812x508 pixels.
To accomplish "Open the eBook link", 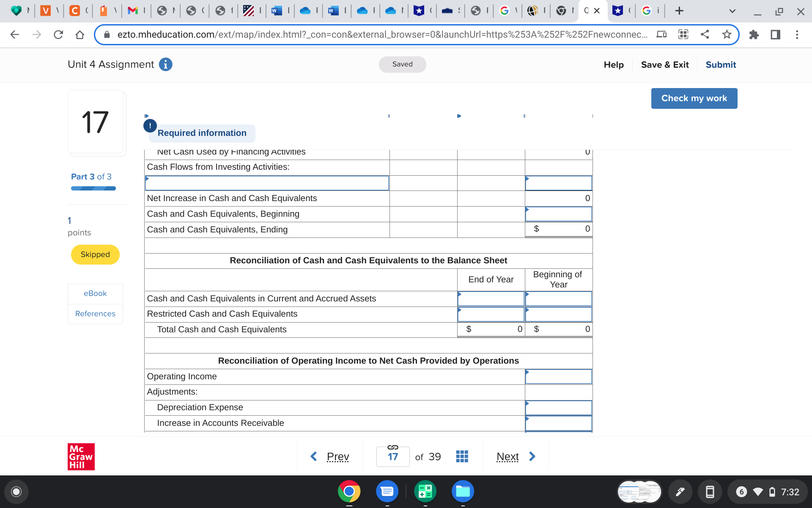I will (95, 293).
